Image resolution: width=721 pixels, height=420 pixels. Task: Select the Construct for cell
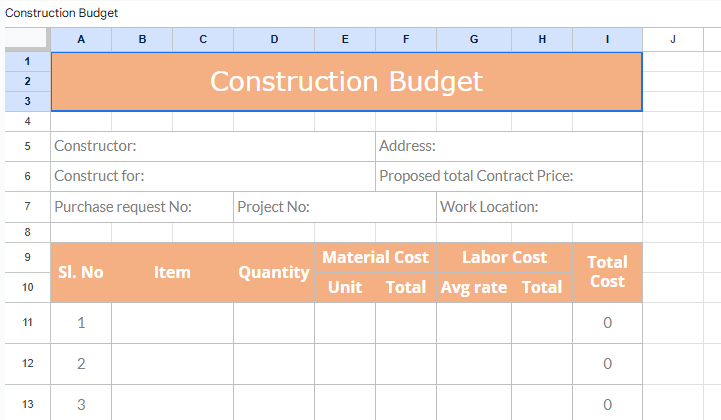pyautogui.click(x=212, y=176)
